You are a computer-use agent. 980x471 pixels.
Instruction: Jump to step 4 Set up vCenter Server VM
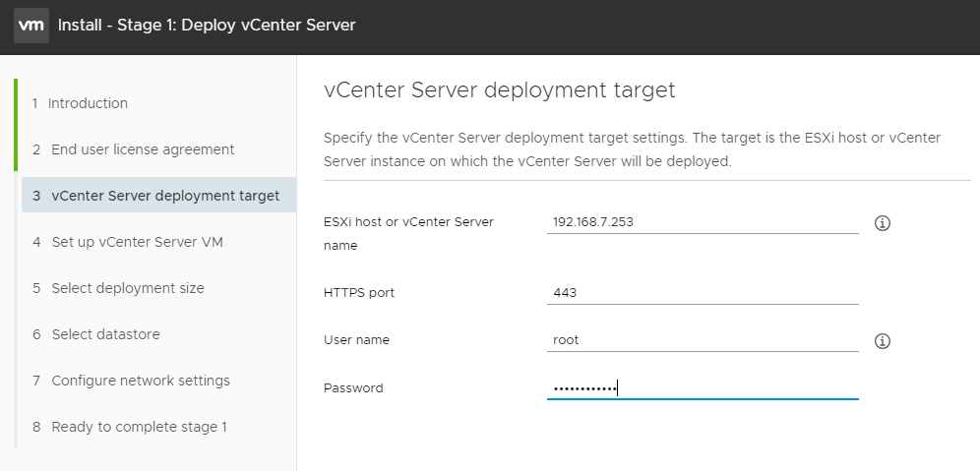[x=128, y=242]
